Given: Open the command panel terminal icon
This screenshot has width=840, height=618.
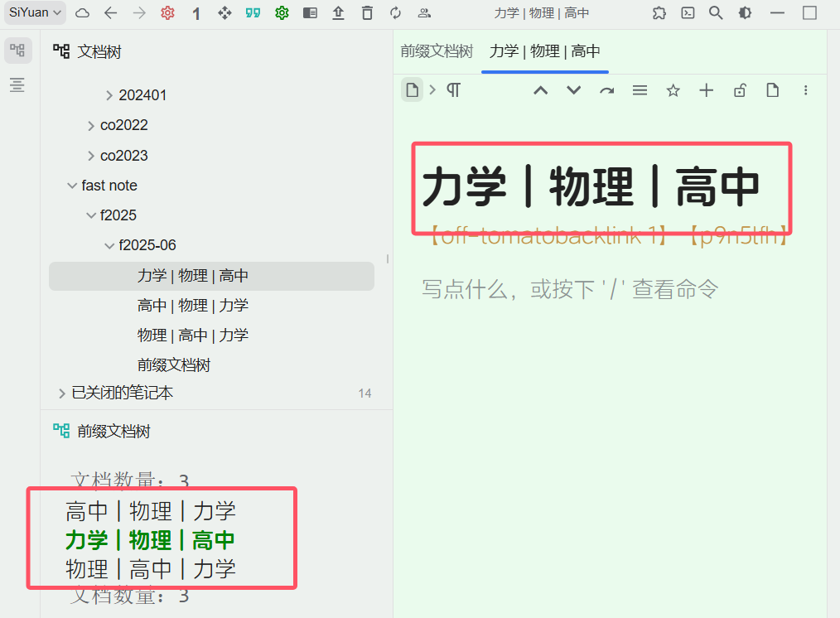Looking at the screenshot, I should point(688,13).
